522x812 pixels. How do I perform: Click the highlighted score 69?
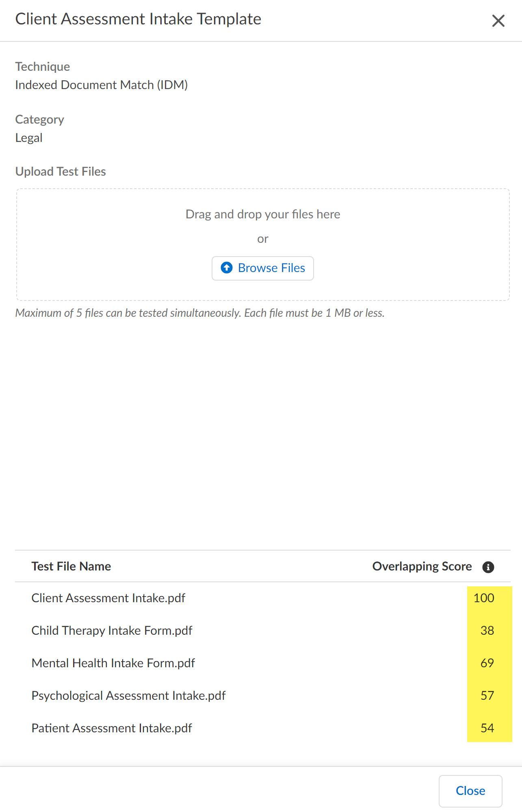tap(487, 663)
